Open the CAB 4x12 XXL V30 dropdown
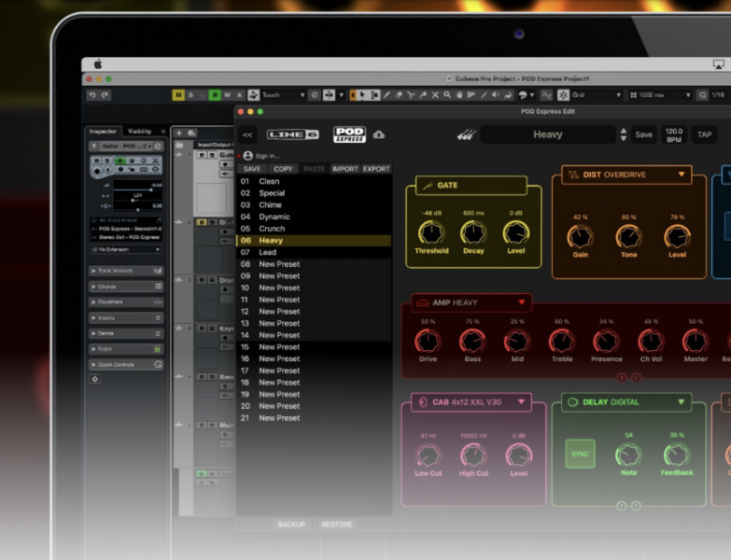This screenshot has width=731, height=560. 521,402
